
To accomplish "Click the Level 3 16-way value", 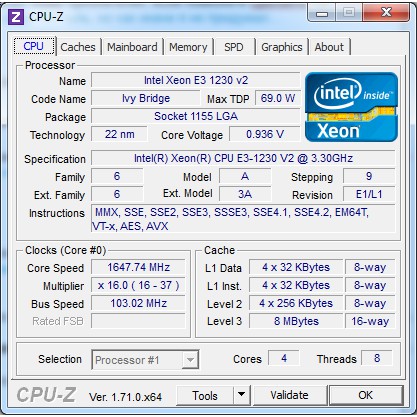I will coord(370,321).
